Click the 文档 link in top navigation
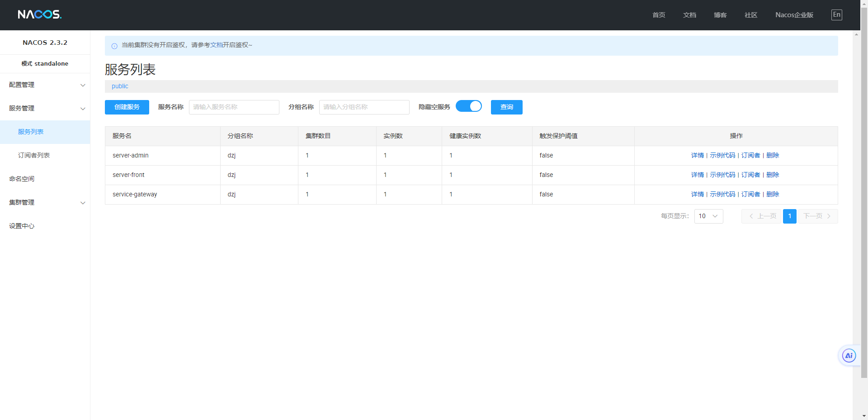The height and width of the screenshot is (420, 868). point(689,15)
